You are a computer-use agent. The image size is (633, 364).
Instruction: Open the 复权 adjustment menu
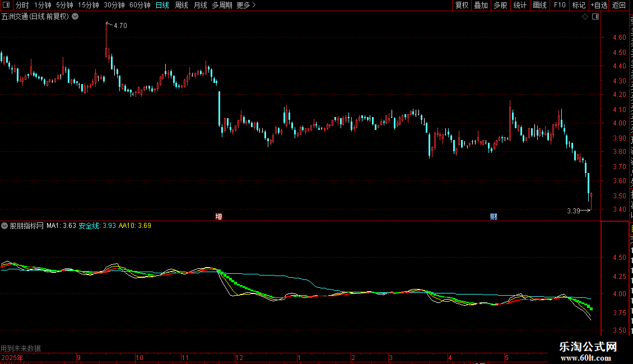click(x=462, y=5)
